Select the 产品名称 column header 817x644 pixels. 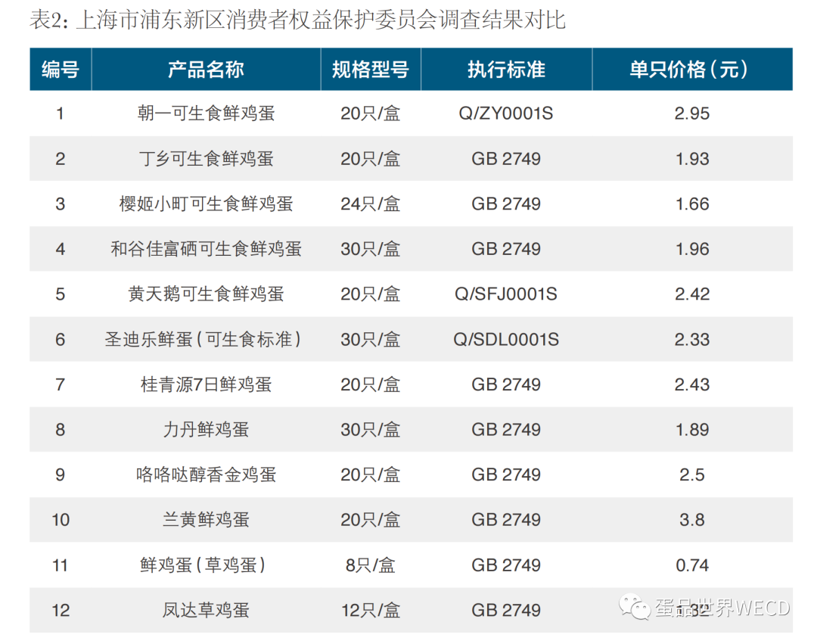pyautogui.click(x=206, y=70)
